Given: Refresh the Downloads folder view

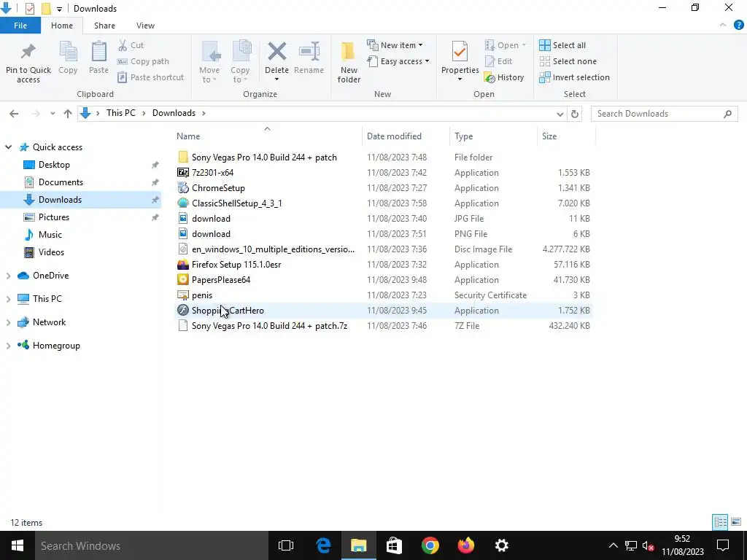Looking at the screenshot, I should tap(575, 114).
